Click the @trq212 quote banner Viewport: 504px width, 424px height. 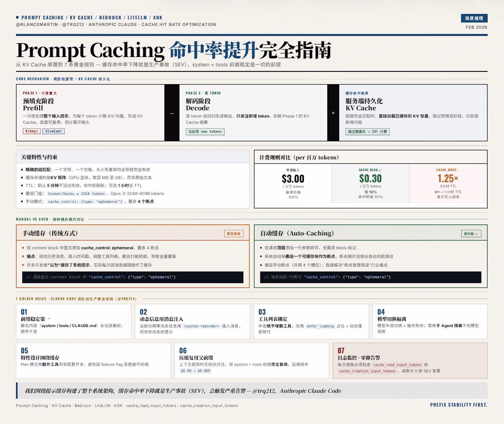coord(252,390)
